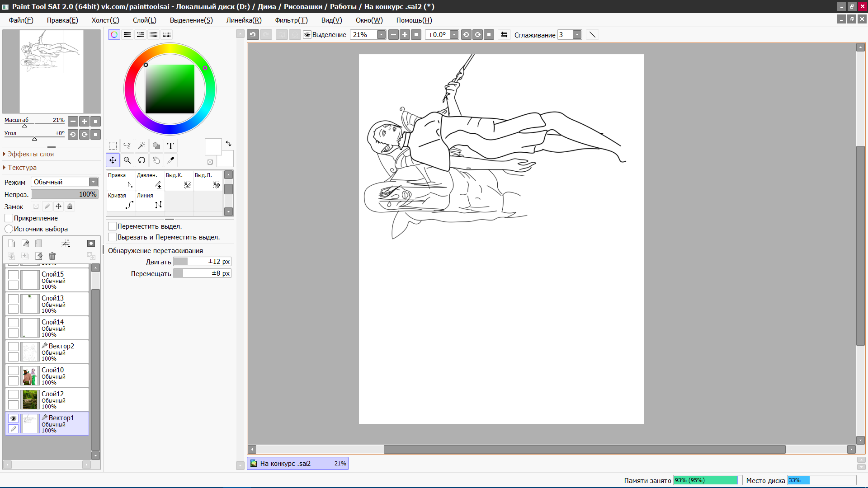This screenshot has width=868, height=488.
Task: Select the lasso selection tool
Action: coord(127,146)
